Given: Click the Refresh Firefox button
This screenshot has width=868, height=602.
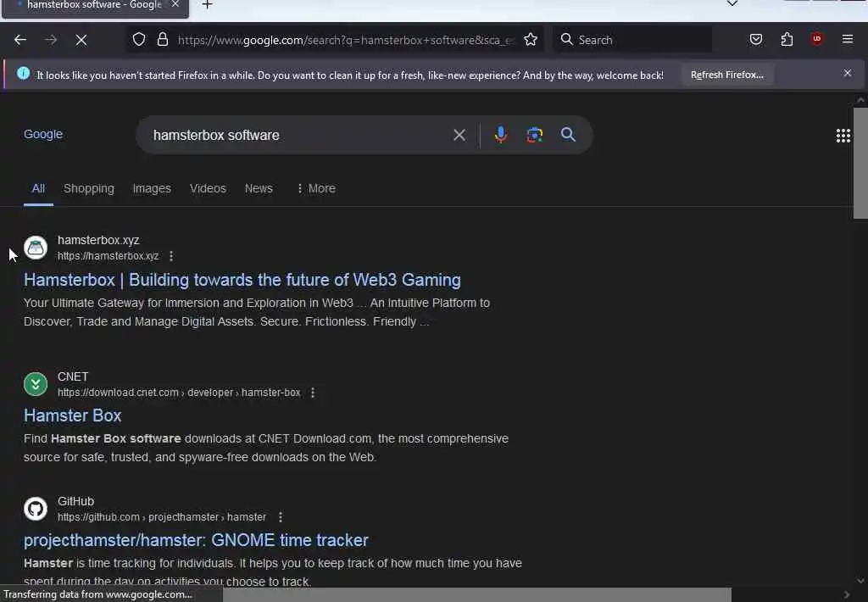Looking at the screenshot, I should [x=726, y=75].
